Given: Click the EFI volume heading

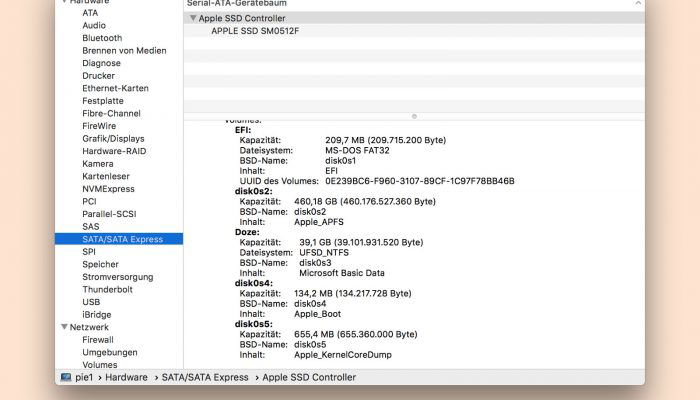Looking at the screenshot, I should [x=243, y=130].
